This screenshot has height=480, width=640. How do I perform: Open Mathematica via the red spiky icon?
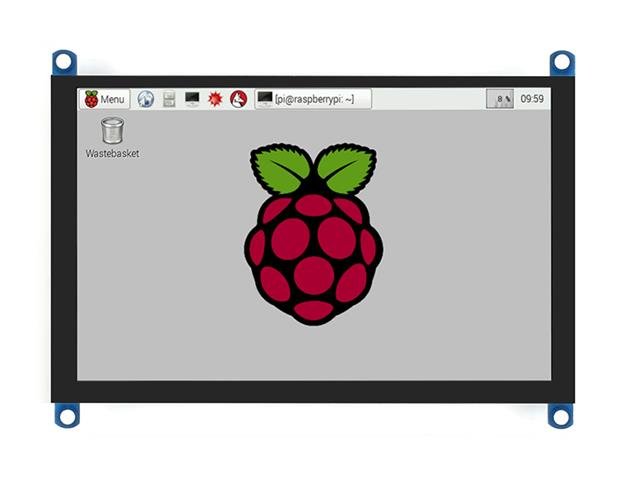215,99
